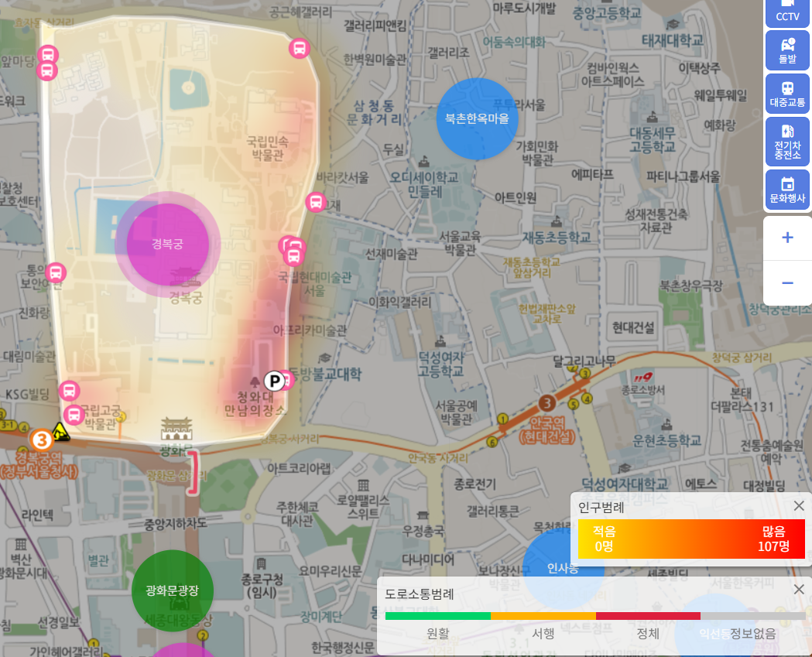Show 전기차 충전소 EV charging stations

[787, 142]
